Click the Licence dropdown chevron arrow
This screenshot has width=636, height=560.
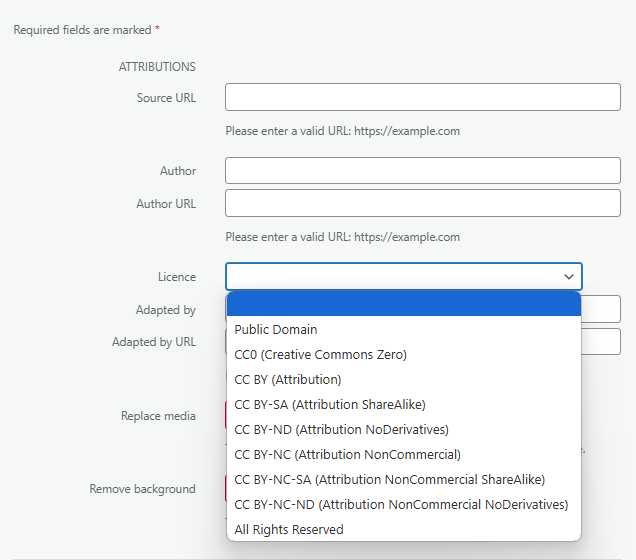[x=569, y=277]
